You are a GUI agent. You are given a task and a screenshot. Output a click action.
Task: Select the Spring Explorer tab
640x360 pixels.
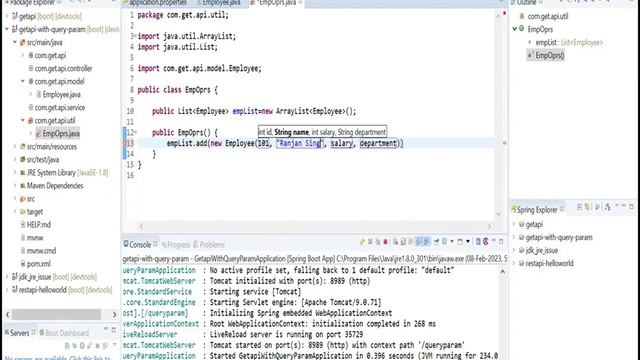coord(537,209)
